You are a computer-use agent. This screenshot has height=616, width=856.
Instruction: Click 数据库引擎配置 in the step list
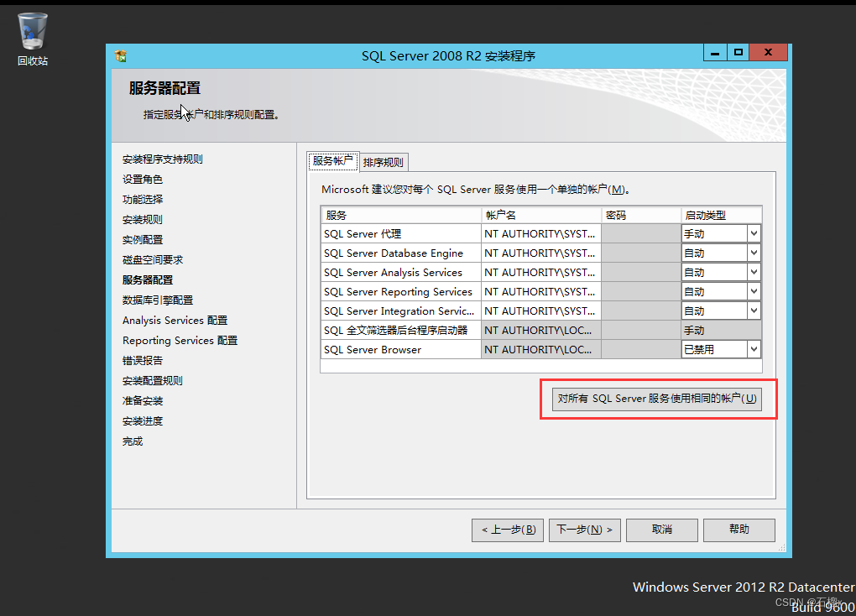[x=157, y=300]
